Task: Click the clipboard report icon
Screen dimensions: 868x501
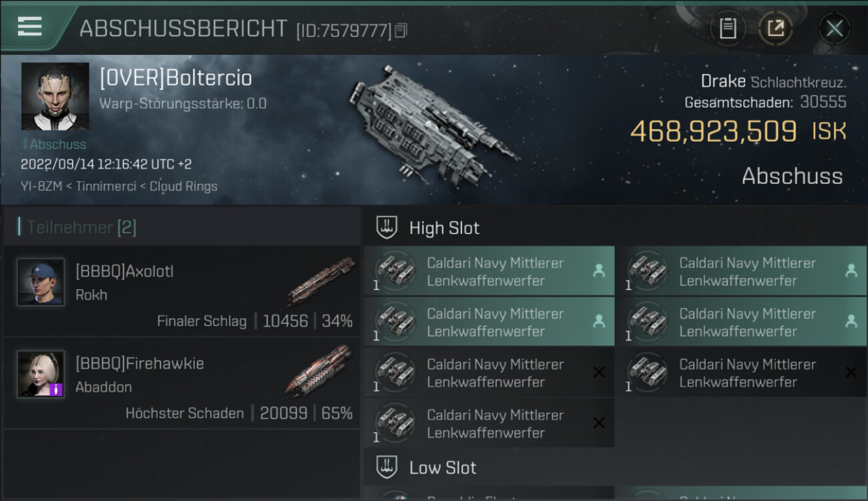Action: coord(728,29)
